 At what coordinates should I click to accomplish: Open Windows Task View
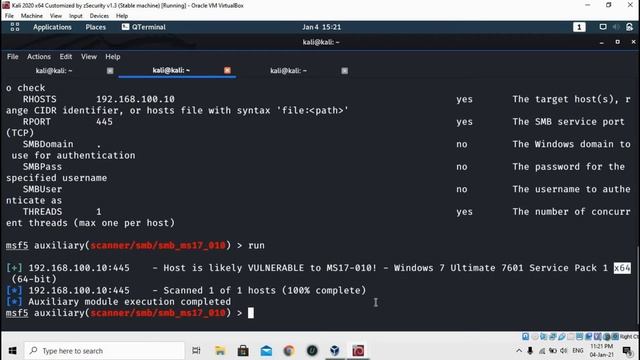(x=196, y=351)
